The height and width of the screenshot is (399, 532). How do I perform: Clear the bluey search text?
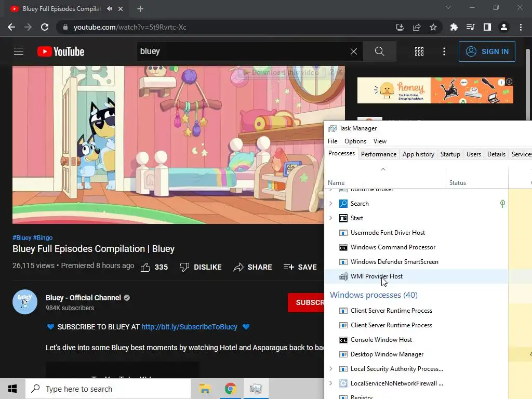pos(353,51)
